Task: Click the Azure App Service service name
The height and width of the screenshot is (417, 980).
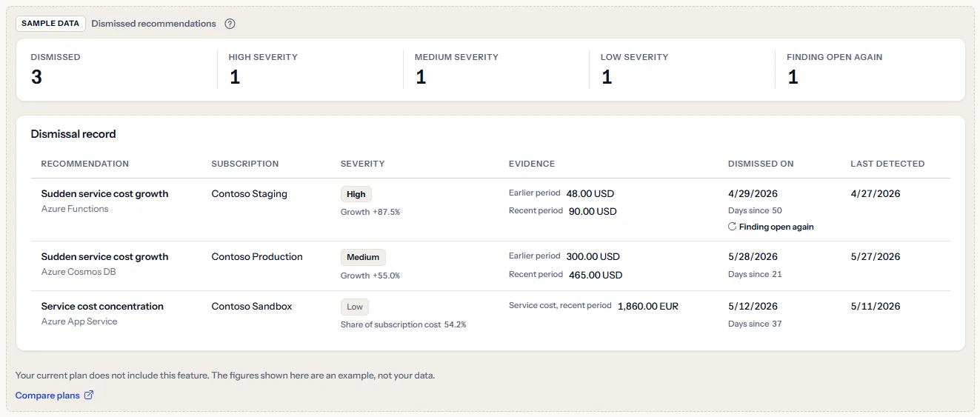Action: (x=79, y=322)
